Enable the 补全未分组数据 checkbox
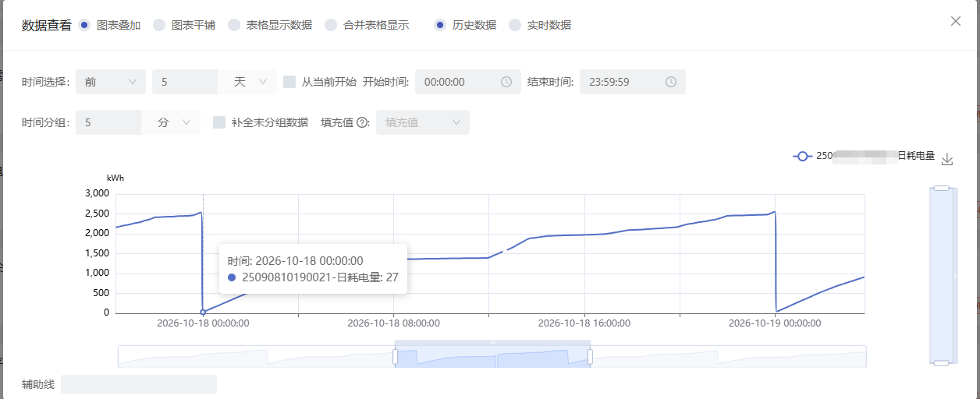Viewport: 980px width, 399px height. point(219,122)
